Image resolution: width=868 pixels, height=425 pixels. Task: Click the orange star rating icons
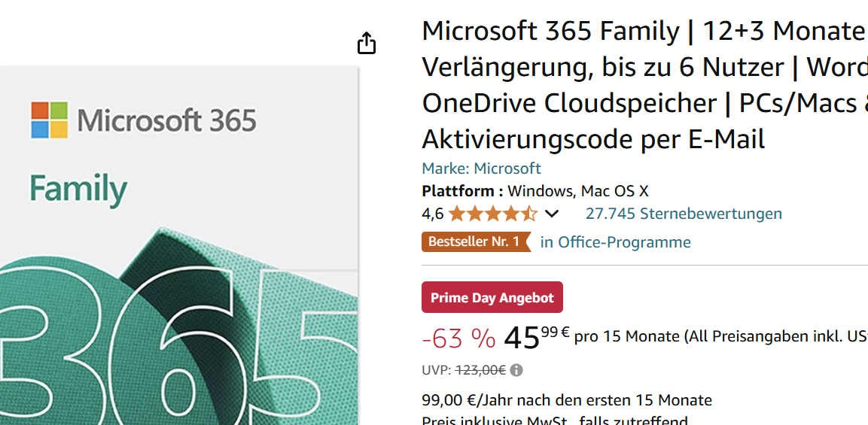(x=492, y=214)
